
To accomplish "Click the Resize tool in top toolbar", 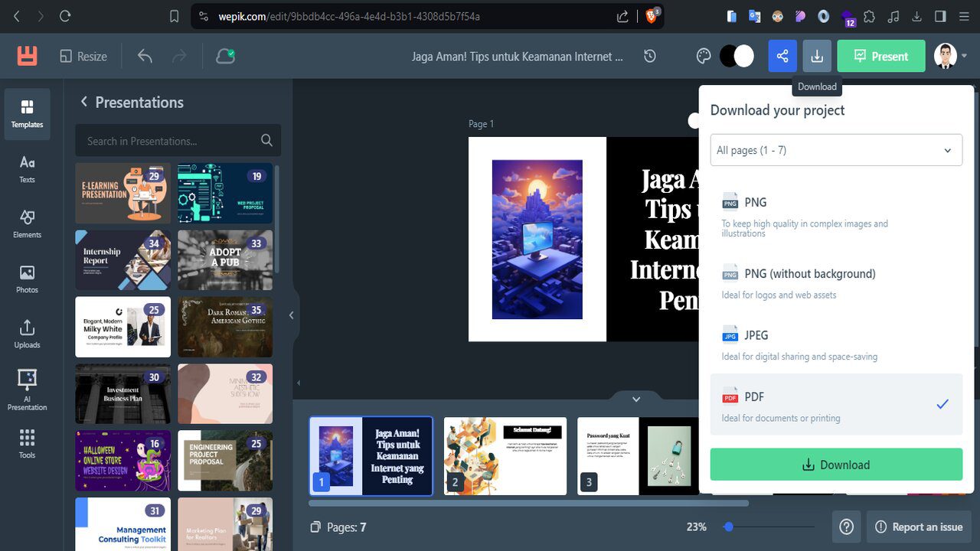I will (83, 57).
